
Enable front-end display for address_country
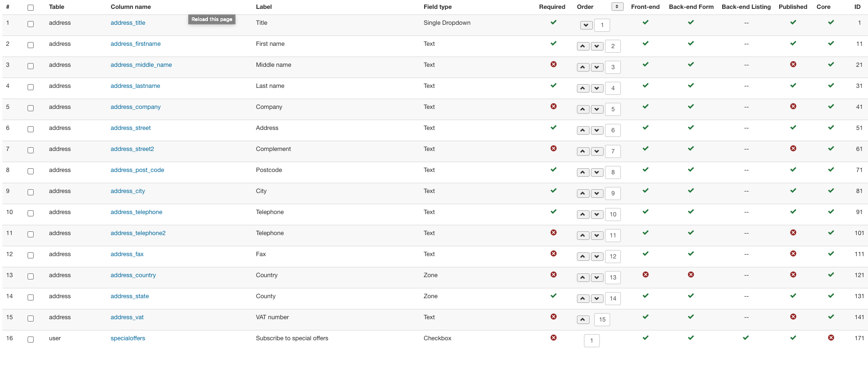(x=645, y=275)
